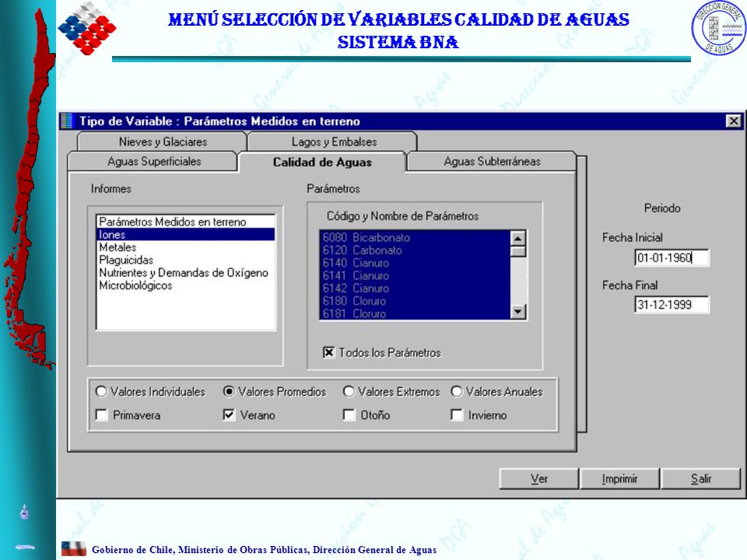The image size is (747, 560).
Task: Select Microbiológicos in the Informes list
Action: pos(185,285)
